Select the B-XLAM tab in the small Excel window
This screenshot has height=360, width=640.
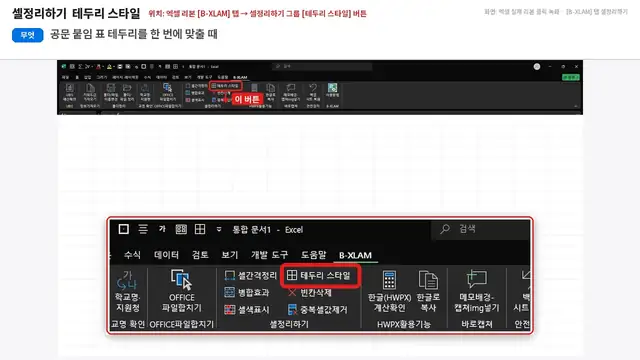pyautogui.click(x=240, y=77)
